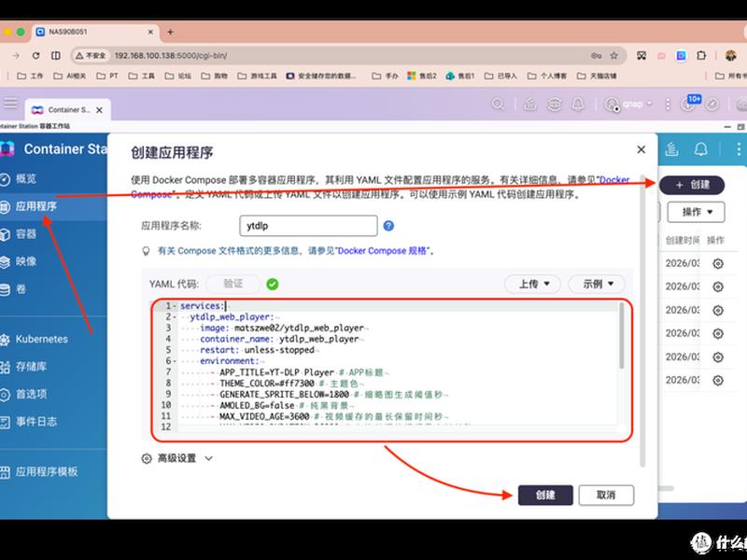Screen dimensions: 747x560
Task: Click the bell icon in Container Station header
Action: pos(701,149)
